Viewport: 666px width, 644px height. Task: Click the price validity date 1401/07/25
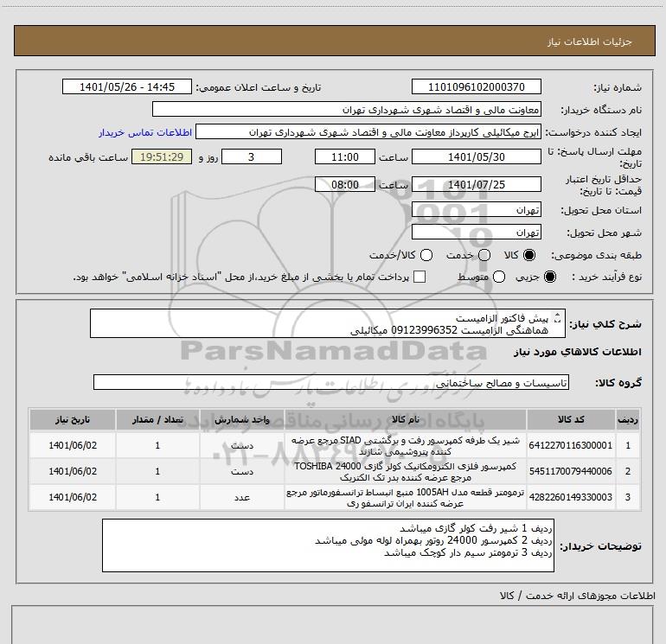pyautogui.click(x=476, y=184)
